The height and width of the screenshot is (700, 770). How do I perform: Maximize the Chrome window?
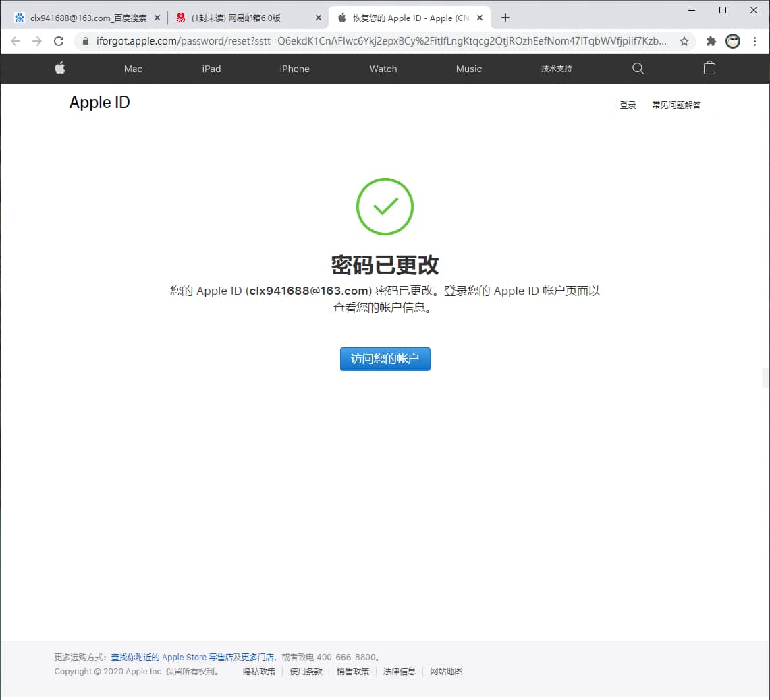click(x=723, y=10)
